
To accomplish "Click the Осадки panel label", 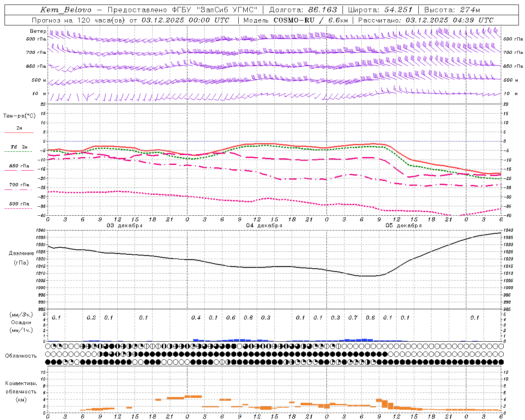I will tap(21, 322).
